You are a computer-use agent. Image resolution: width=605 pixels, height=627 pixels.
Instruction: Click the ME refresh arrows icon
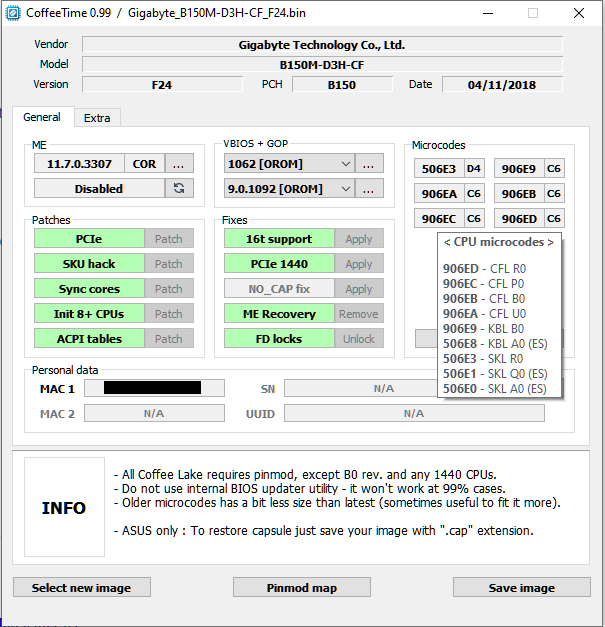click(179, 188)
